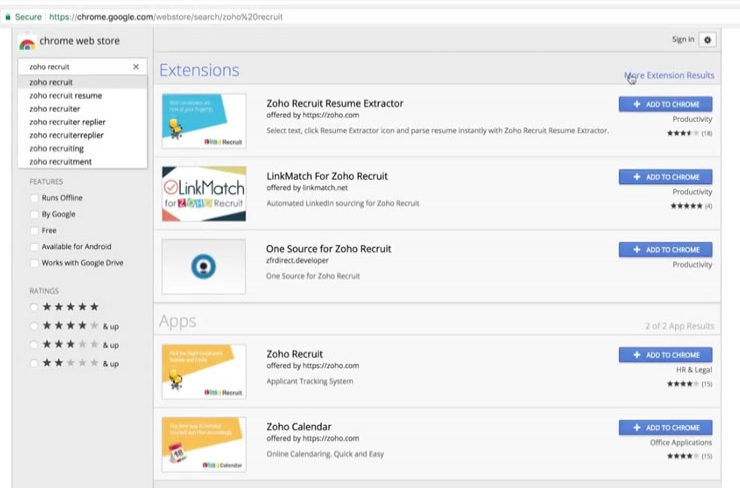Open Zoho Recruit Resume Extractor title

tap(335, 103)
